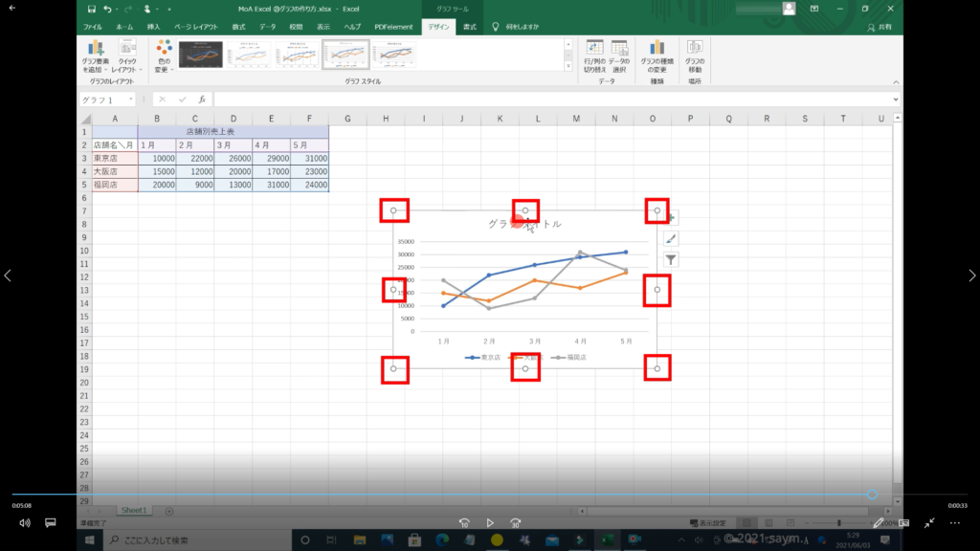The height and width of the screenshot is (551, 980).
Task: Click グラフの種類の変更 button
Action: (657, 56)
